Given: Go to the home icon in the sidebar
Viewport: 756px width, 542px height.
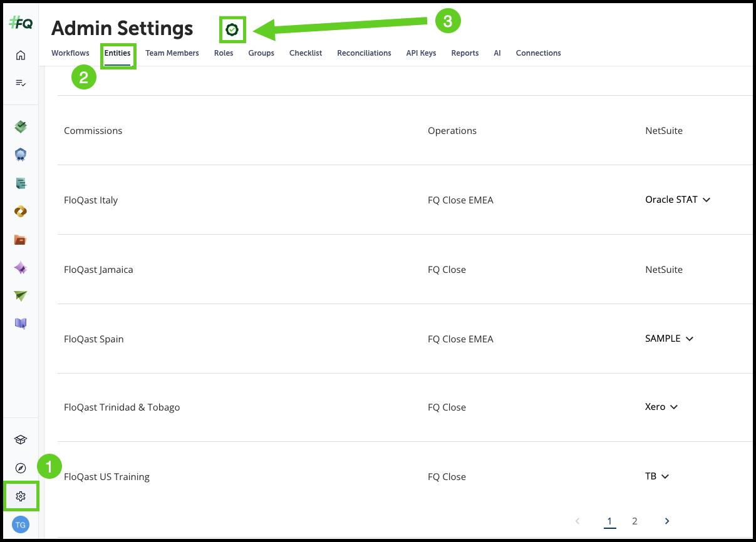Looking at the screenshot, I should tap(21, 56).
